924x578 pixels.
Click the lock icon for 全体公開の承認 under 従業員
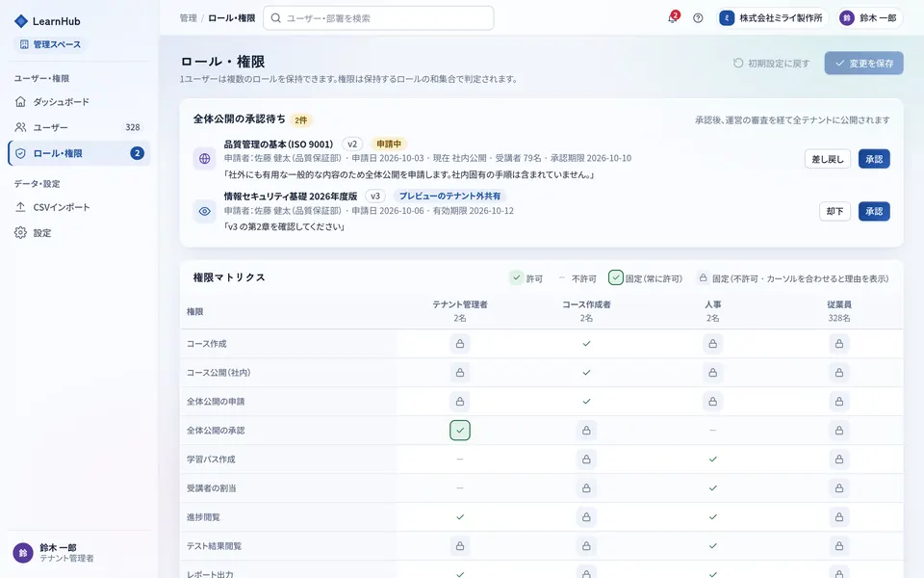(x=839, y=431)
